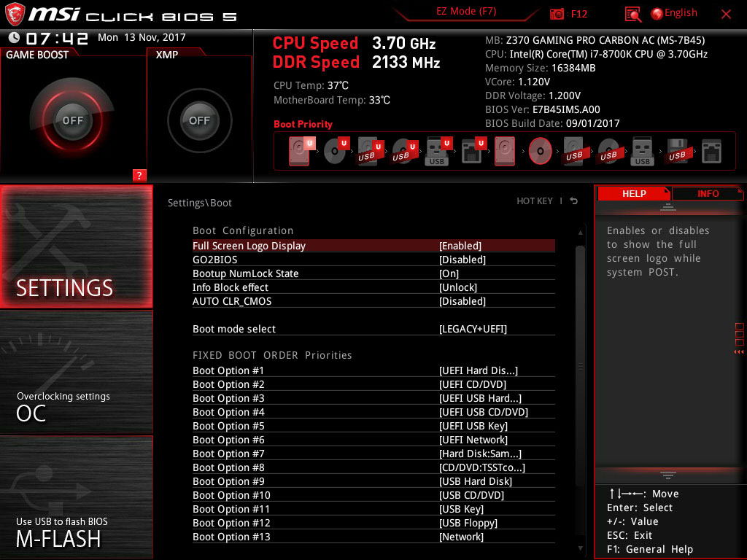This screenshot has width=747, height=560.
Task: Open Boot Option #3 UEFI USB Hard dropdown
Action: pyautogui.click(x=480, y=398)
